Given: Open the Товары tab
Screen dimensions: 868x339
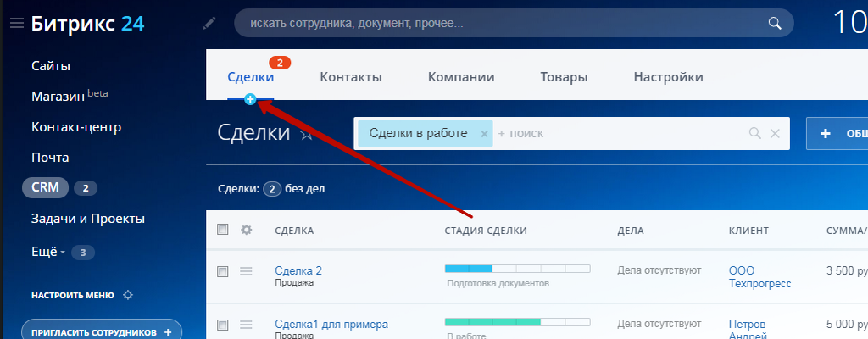Looking at the screenshot, I should point(564,77).
